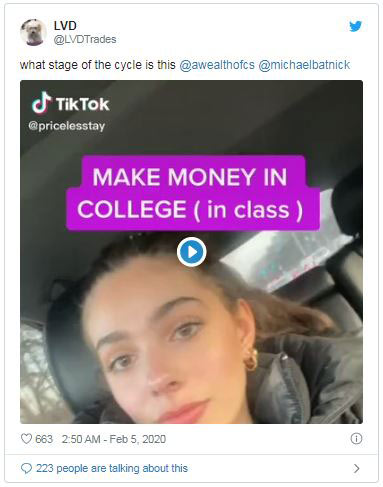Like the tweet with heart icon
This screenshot has height=487, width=383.
(x=26, y=439)
